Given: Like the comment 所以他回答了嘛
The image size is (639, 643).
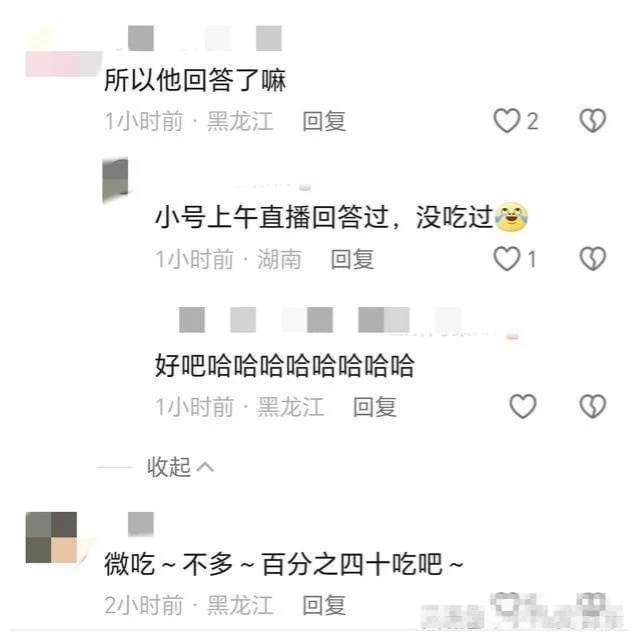Looking at the screenshot, I should tap(507, 121).
